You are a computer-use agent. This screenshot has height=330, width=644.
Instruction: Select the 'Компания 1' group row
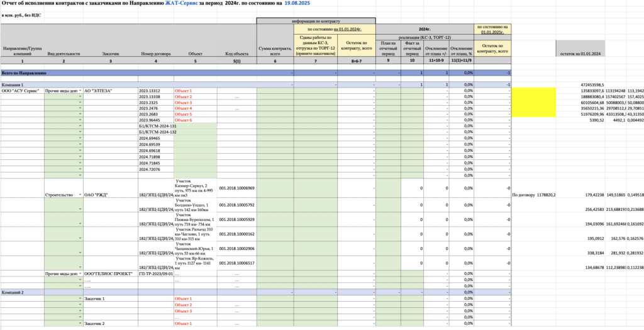click(13, 84)
